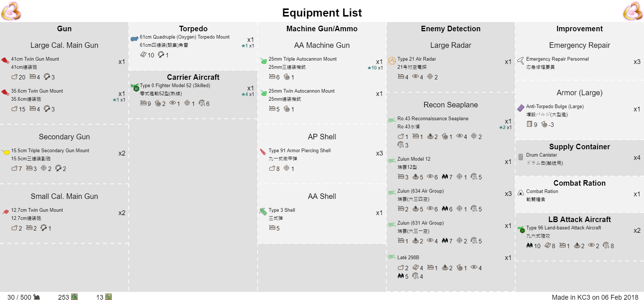
Task: Click the purple Anti-Torpedo Bulge icon
Action: 521,108
